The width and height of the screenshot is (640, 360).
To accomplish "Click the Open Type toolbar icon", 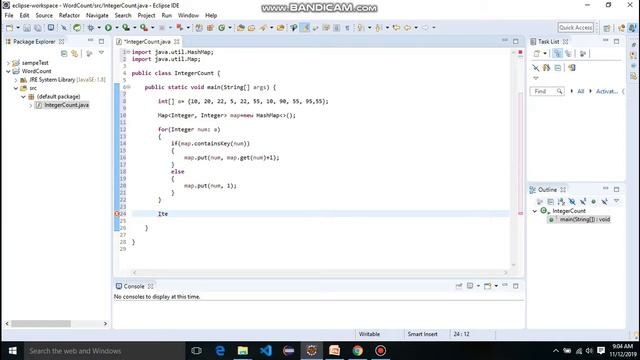I will click(241, 28).
